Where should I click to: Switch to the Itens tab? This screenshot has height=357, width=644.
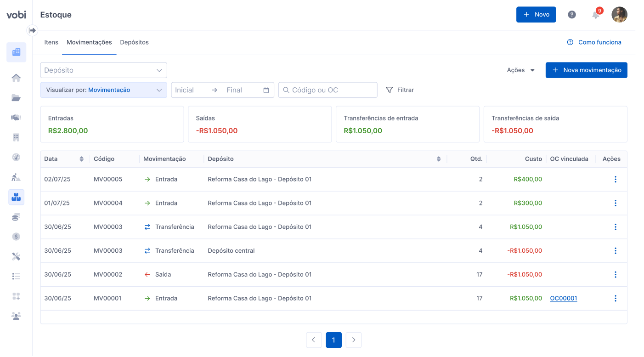tap(51, 42)
